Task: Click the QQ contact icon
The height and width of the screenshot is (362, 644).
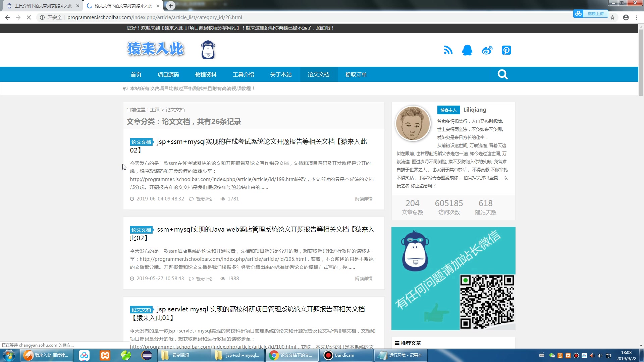Action: (467, 50)
